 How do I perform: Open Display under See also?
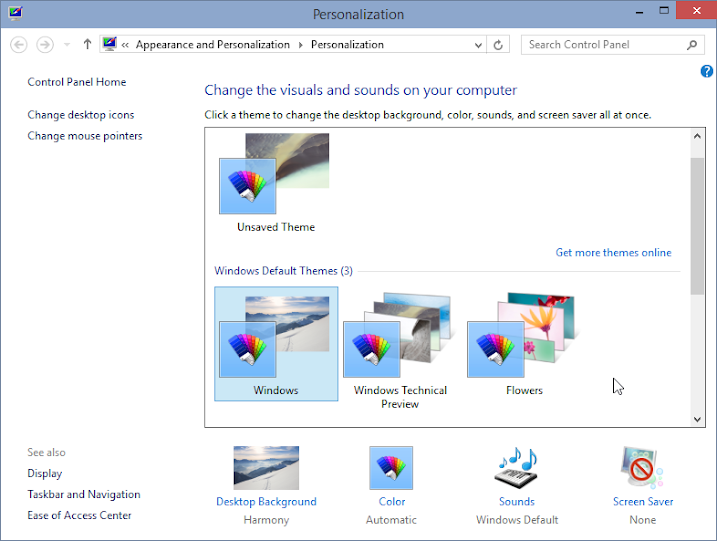tap(45, 473)
